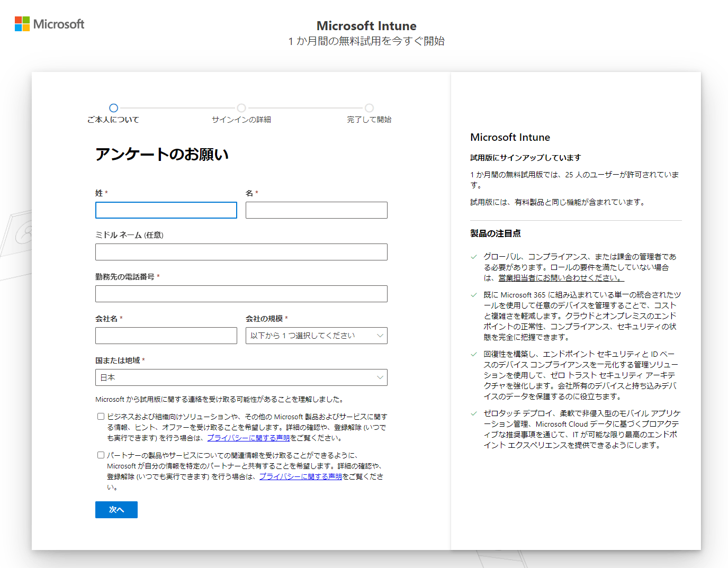This screenshot has height=568, width=728.
Task: Click the 勤務先の電話番号 input field
Action: pyautogui.click(x=241, y=294)
